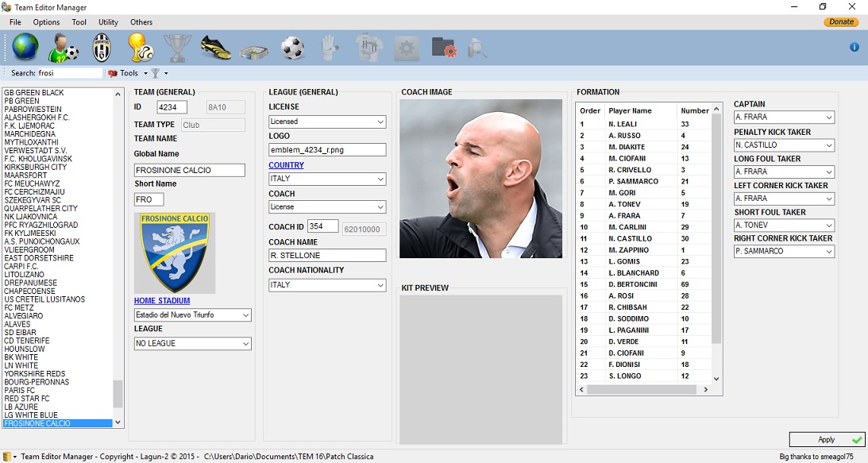The width and height of the screenshot is (868, 463).
Task: Expand the COACH NATIONALITY dropdown
Action: click(x=327, y=285)
